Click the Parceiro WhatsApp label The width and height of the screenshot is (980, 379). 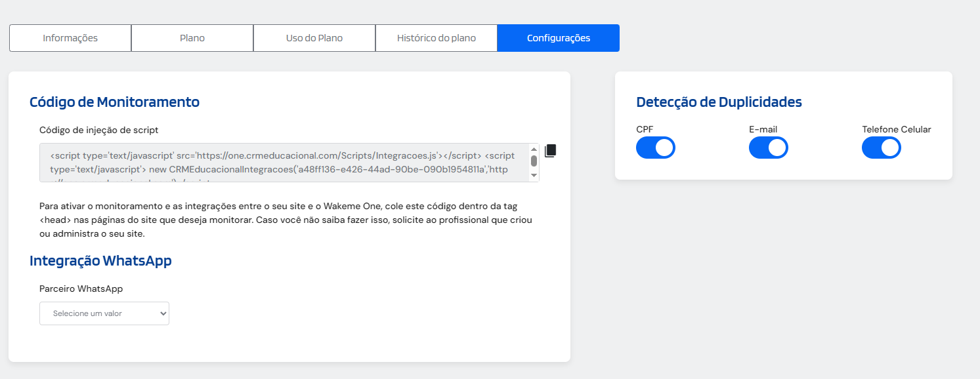(x=81, y=289)
